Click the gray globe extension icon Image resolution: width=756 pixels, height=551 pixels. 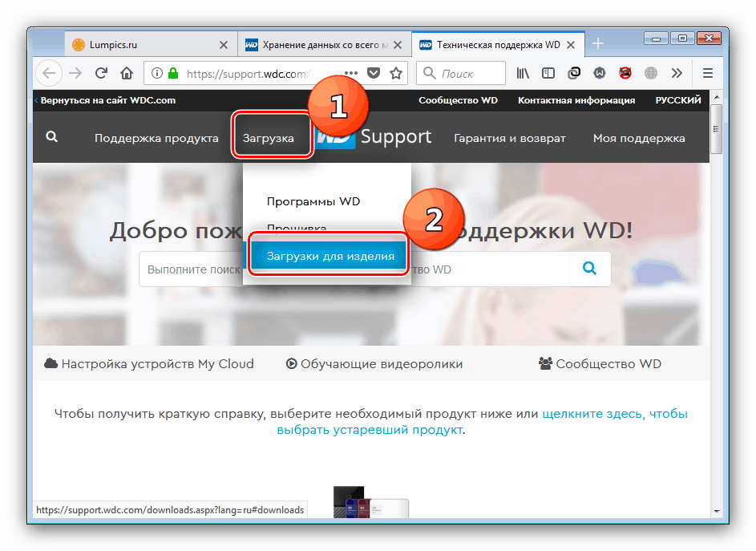pyautogui.click(x=651, y=73)
